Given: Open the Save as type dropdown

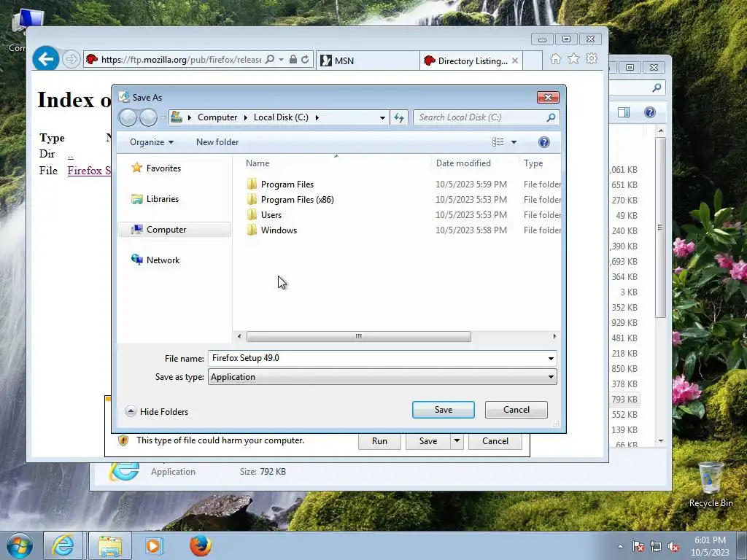Looking at the screenshot, I should pyautogui.click(x=382, y=377).
